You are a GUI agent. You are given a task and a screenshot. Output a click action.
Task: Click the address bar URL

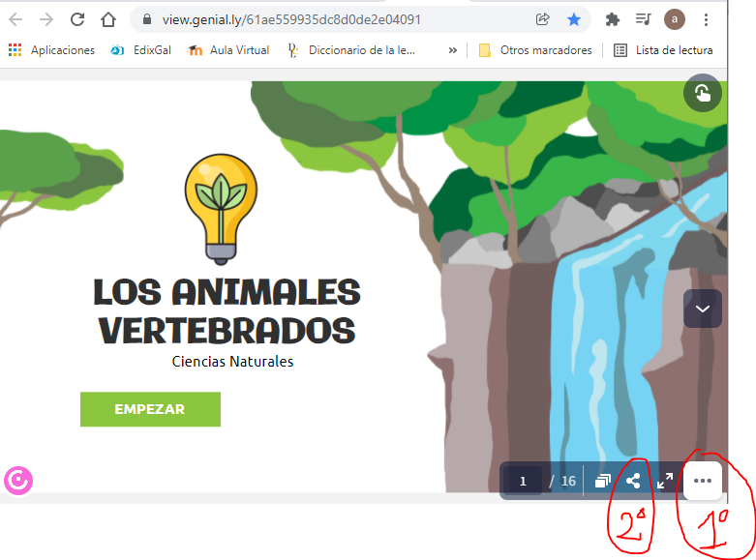point(290,19)
